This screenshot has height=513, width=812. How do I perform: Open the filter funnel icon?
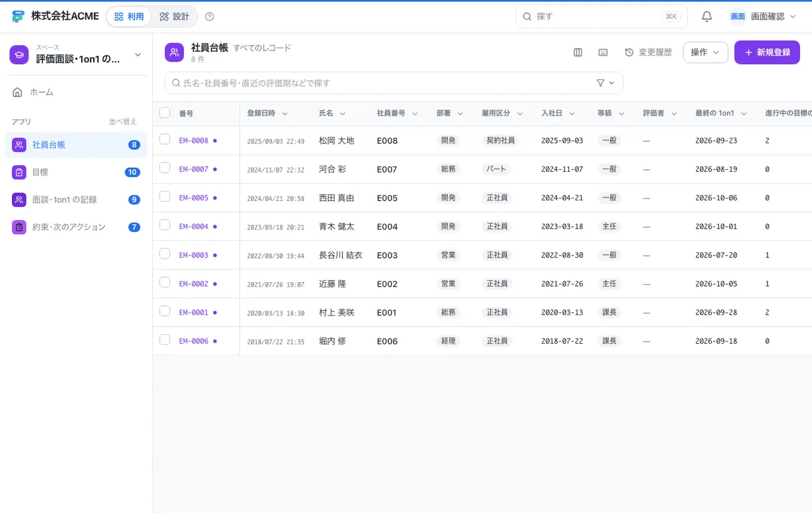click(601, 83)
